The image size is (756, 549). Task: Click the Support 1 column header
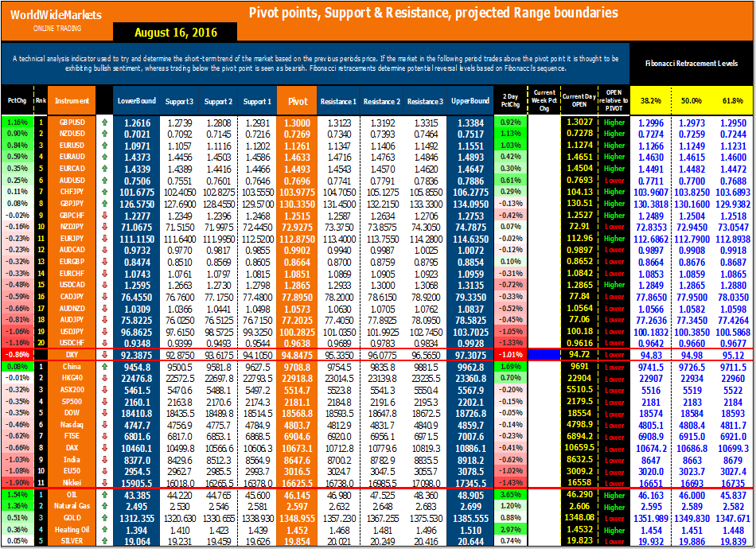coord(257,102)
